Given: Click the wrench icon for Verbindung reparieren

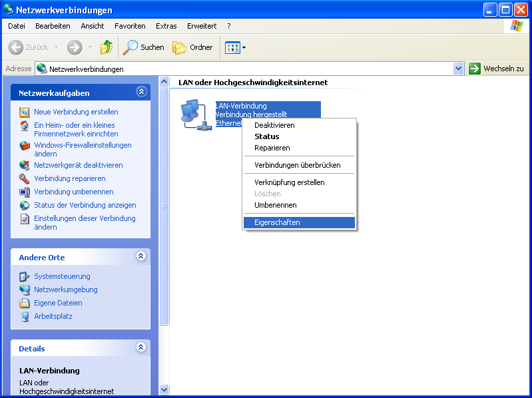Looking at the screenshot, I should 24,178.
